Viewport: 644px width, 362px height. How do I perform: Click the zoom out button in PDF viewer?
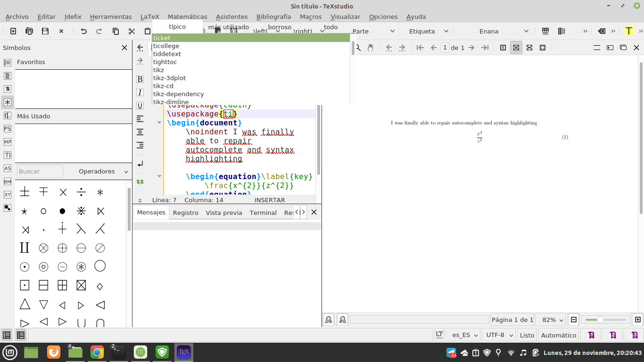[573, 320]
